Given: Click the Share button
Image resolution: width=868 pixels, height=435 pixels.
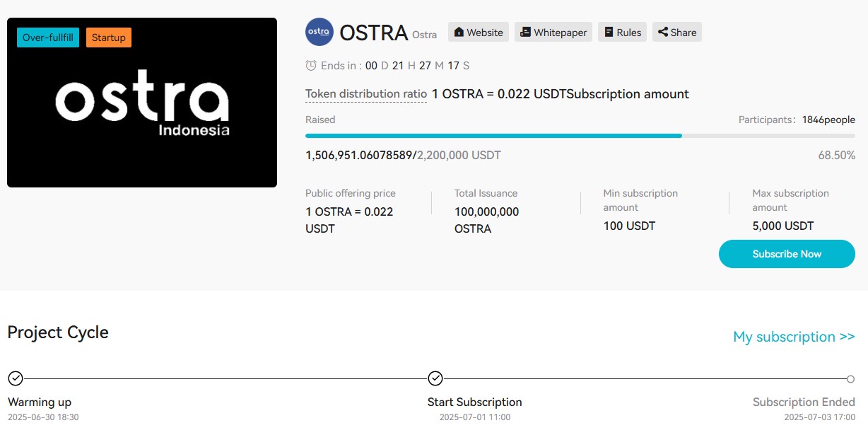Looking at the screenshot, I should (677, 33).
